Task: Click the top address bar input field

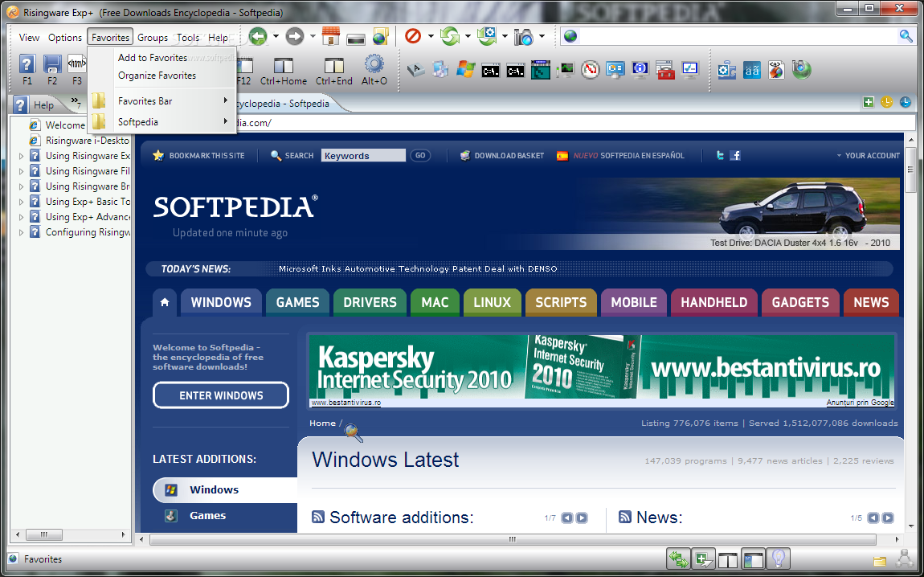Action: click(738, 36)
